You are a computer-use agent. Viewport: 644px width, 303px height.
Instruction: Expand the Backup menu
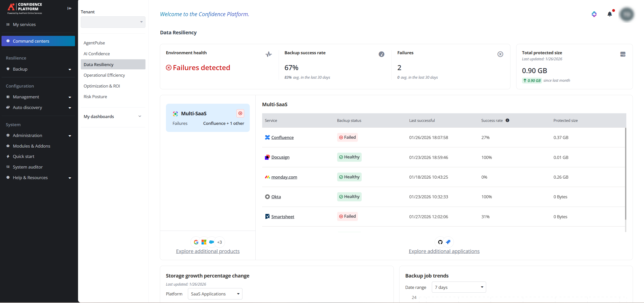click(x=70, y=69)
